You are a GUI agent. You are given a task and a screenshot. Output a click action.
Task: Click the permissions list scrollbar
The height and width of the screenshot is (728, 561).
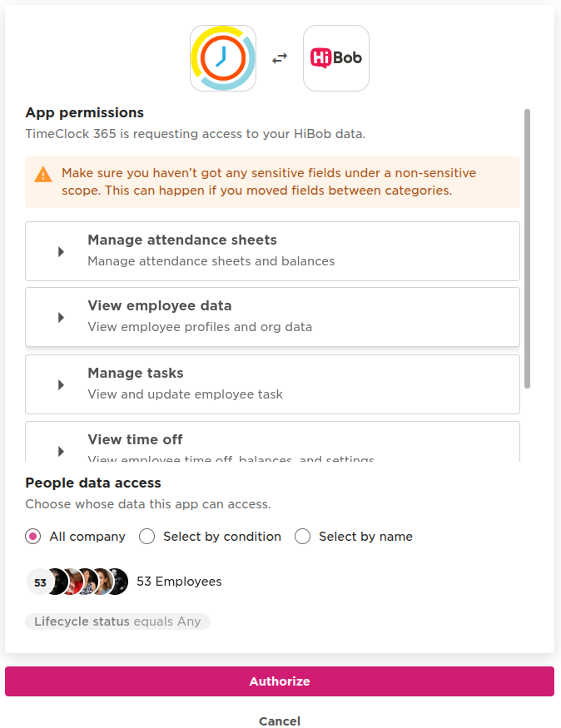pyautogui.click(x=527, y=248)
